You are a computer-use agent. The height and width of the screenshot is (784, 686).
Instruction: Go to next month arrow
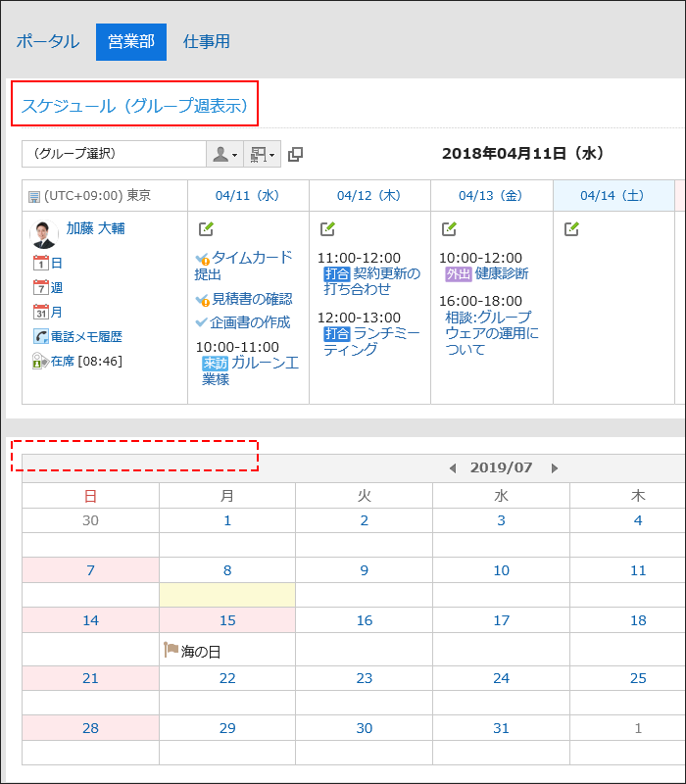pyautogui.click(x=554, y=468)
